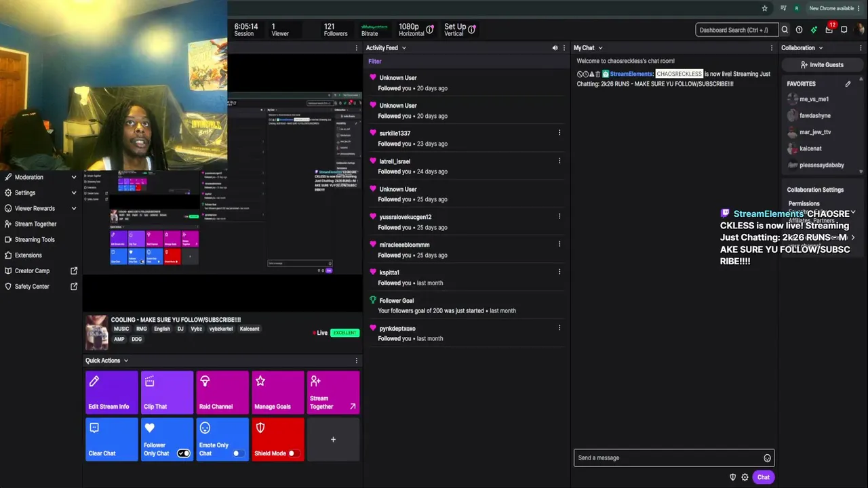Open My Chat panel options menu
The image size is (868, 488).
click(771, 48)
